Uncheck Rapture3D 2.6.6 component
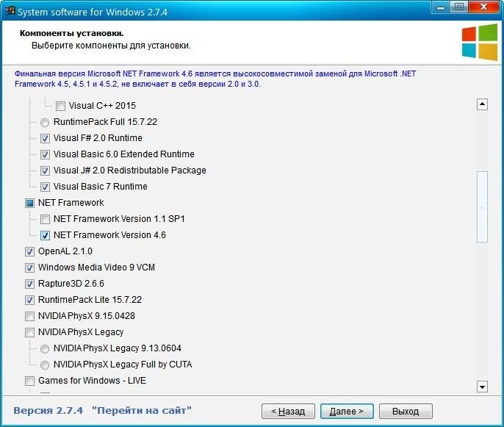The height and width of the screenshot is (427, 504). coord(29,284)
